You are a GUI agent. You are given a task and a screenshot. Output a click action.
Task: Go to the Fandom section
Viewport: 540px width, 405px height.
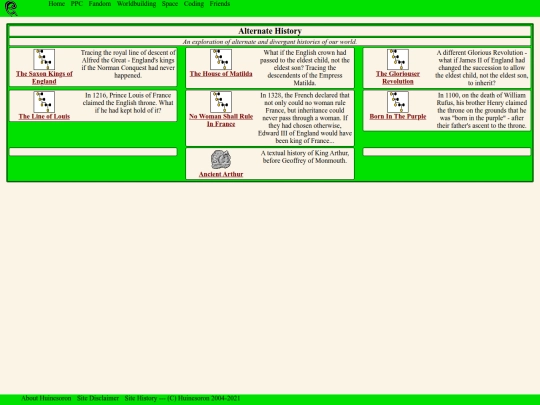click(x=100, y=4)
